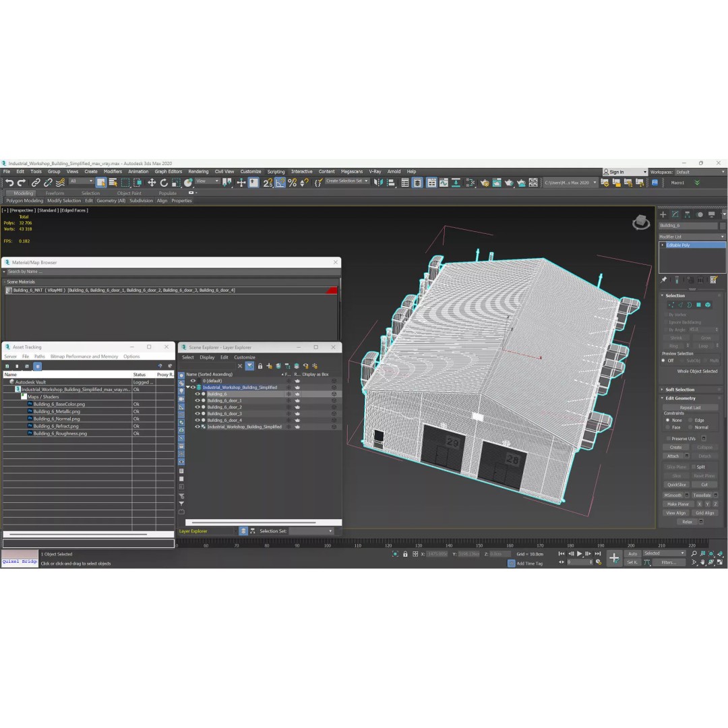
Task: Toggle the Percent Snap icon
Action: pyautogui.click(x=292, y=183)
